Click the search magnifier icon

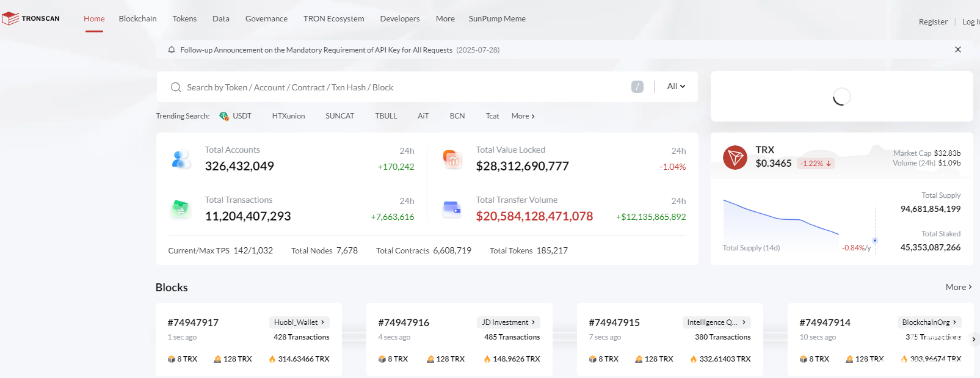click(176, 87)
